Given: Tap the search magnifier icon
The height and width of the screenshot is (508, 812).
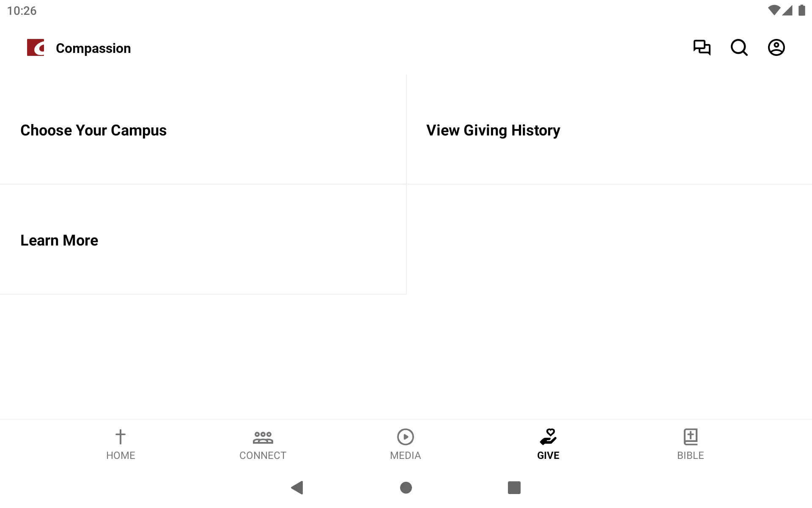Looking at the screenshot, I should [x=740, y=48].
